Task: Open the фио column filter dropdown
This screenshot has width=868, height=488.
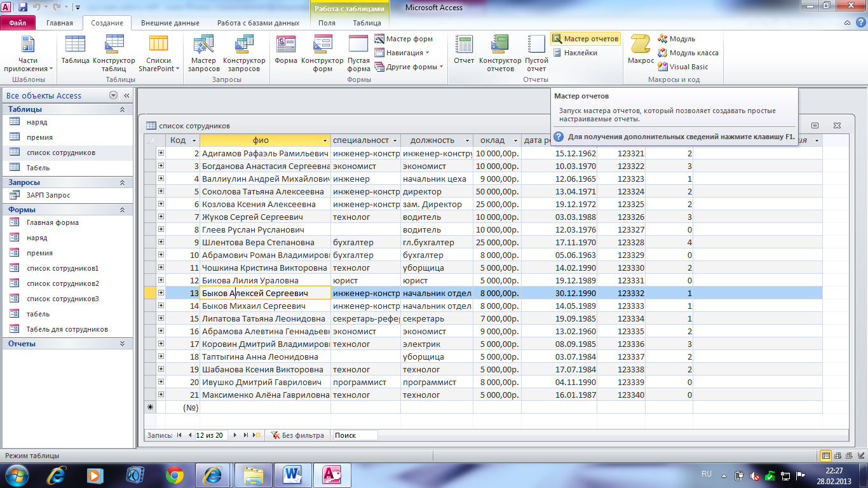Action: tap(325, 140)
